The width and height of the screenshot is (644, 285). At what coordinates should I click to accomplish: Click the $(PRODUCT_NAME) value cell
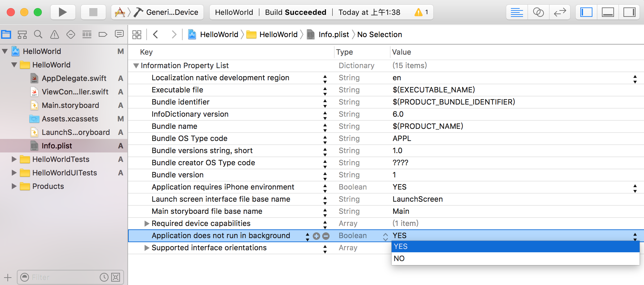428,126
